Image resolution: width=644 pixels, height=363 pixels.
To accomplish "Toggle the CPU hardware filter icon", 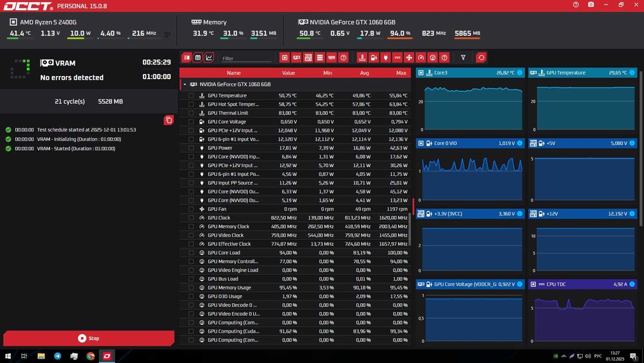I will [285, 57].
